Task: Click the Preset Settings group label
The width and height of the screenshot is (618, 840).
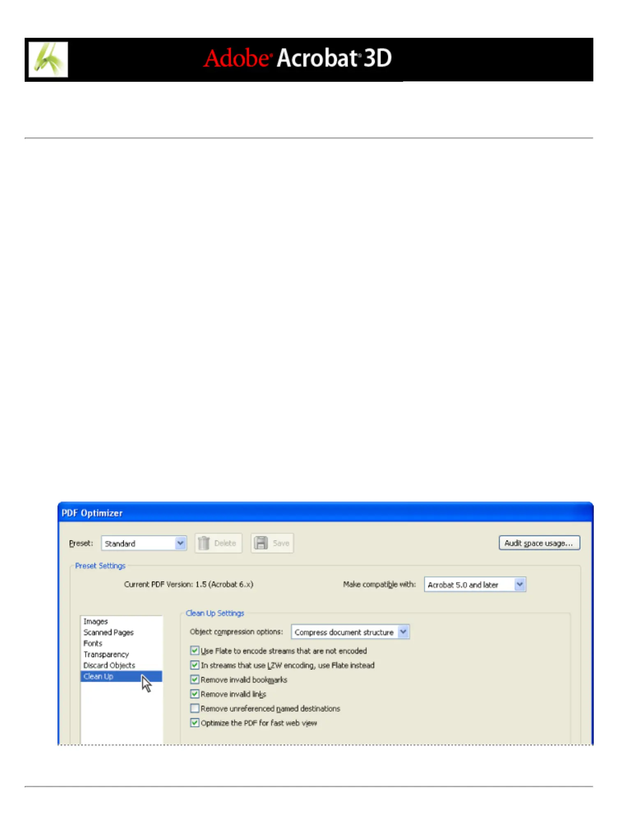Action: tap(100, 566)
